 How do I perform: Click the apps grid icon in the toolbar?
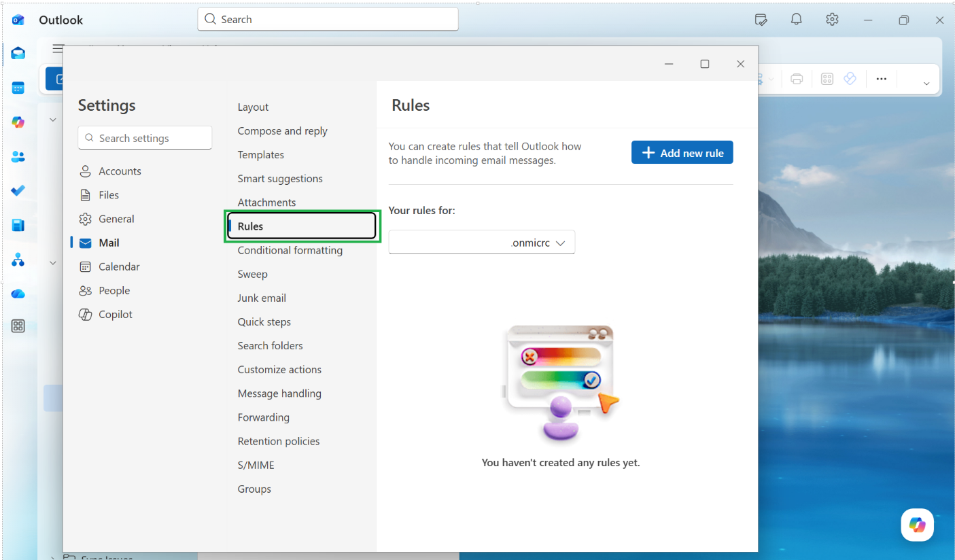827,79
